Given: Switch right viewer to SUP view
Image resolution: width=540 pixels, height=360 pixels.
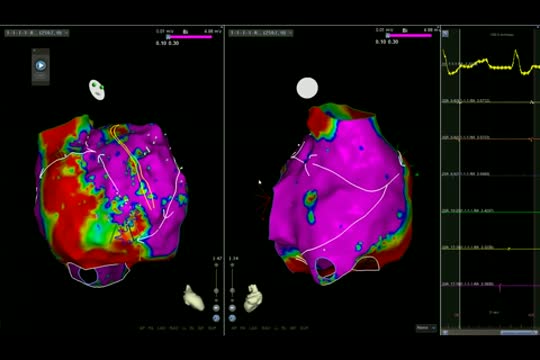Looking at the screenshot, I should (x=304, y=328).
